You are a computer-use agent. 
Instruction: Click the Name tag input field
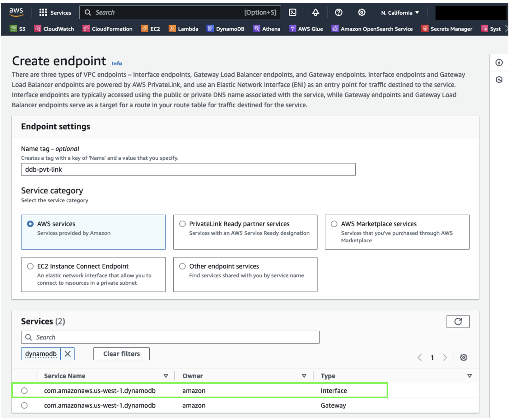[x=188, y=170]
